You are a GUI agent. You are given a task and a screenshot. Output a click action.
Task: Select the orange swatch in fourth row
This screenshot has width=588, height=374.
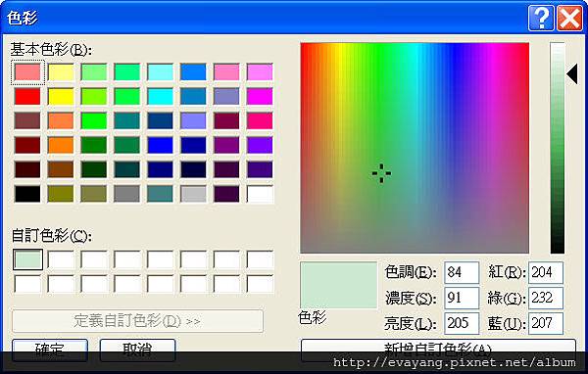click(61, 146)
